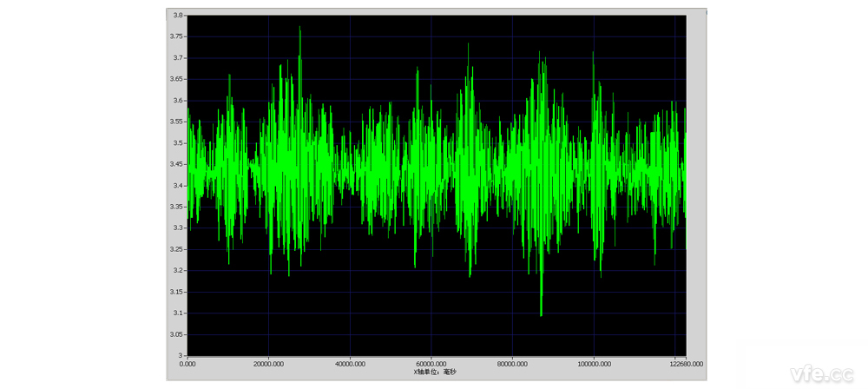Click the 3.1 Y-axis tick label
Screen dimensions: 868x389
click(x=177, y=313)
